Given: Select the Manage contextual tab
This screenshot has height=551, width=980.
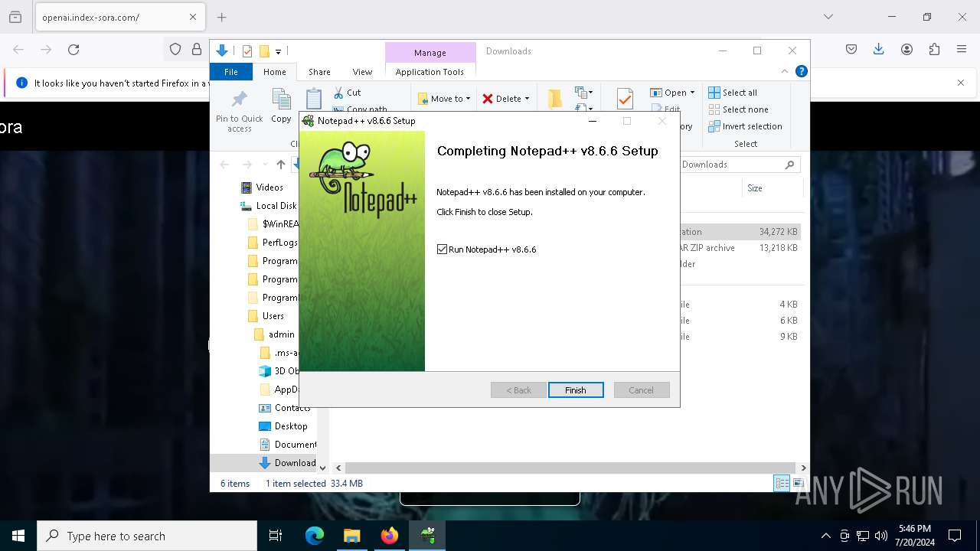Looking at the screenshot, I should (430, 53).
